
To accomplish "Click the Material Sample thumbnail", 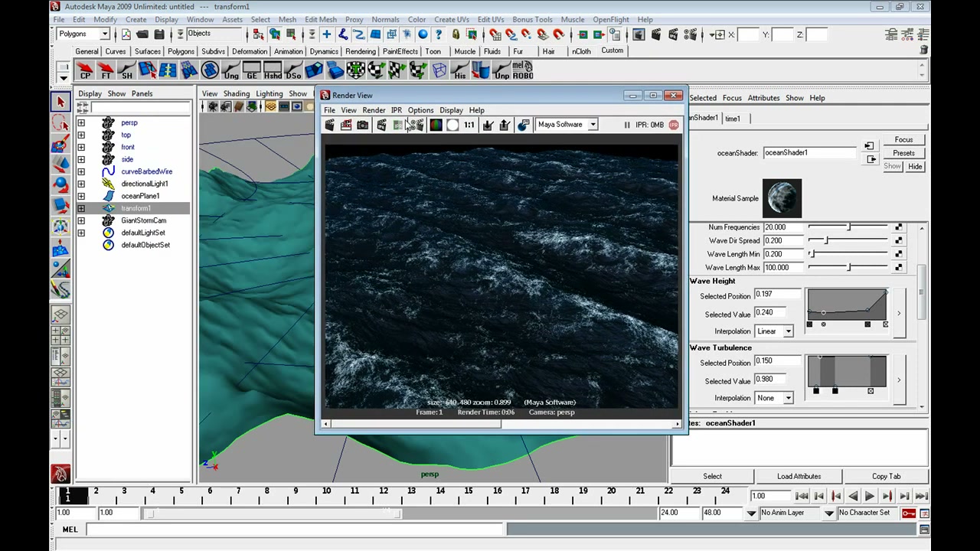I will [782, 198].
